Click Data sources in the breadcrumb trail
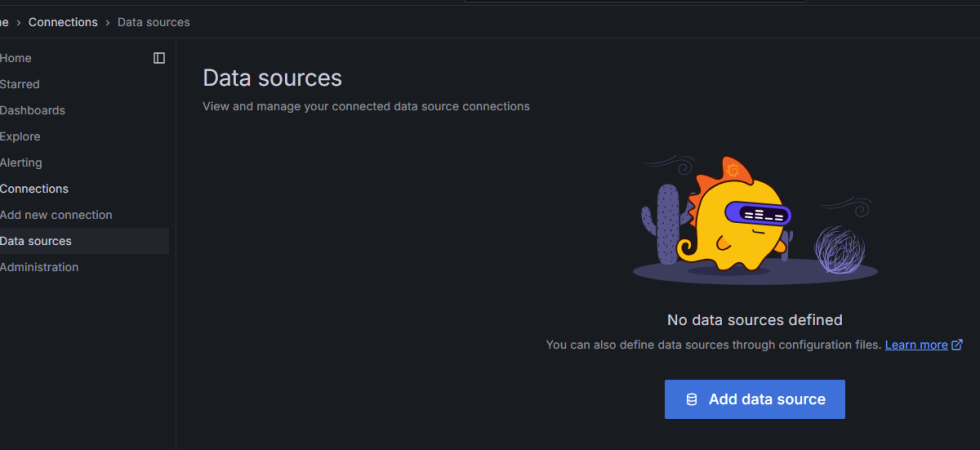The height and width of the screenshot is (450, 980). (x=153, y=22)
